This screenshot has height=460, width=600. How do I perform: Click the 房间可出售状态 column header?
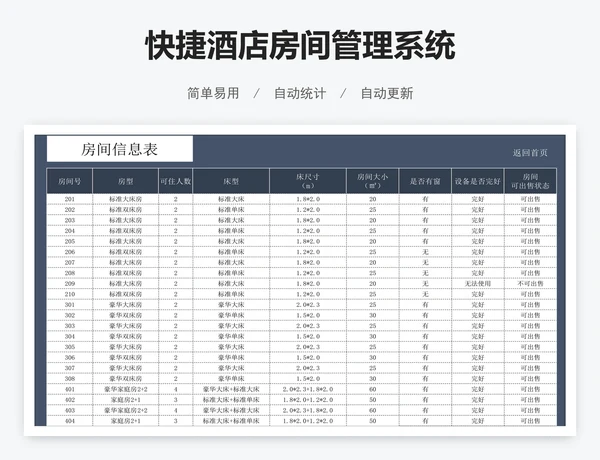tap(530, 181)
